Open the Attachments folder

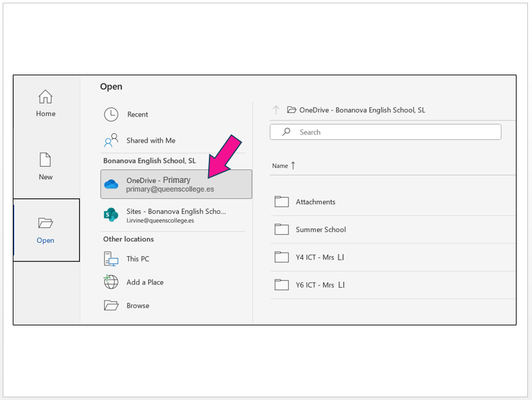tap(315, 202)
